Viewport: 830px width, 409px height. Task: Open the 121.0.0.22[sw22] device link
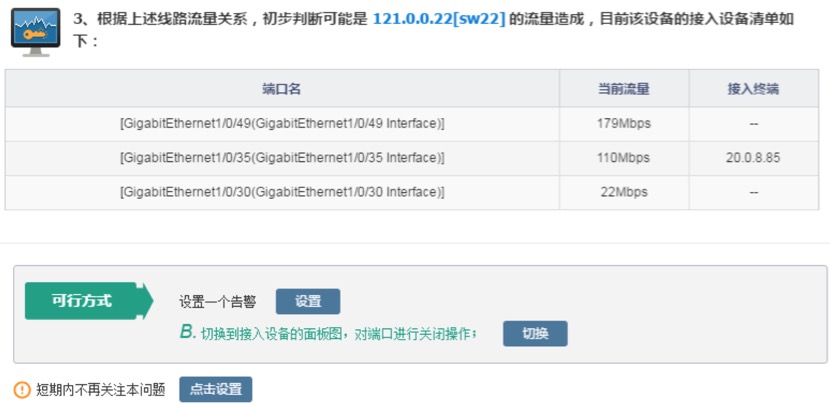[x=438, y=20]
